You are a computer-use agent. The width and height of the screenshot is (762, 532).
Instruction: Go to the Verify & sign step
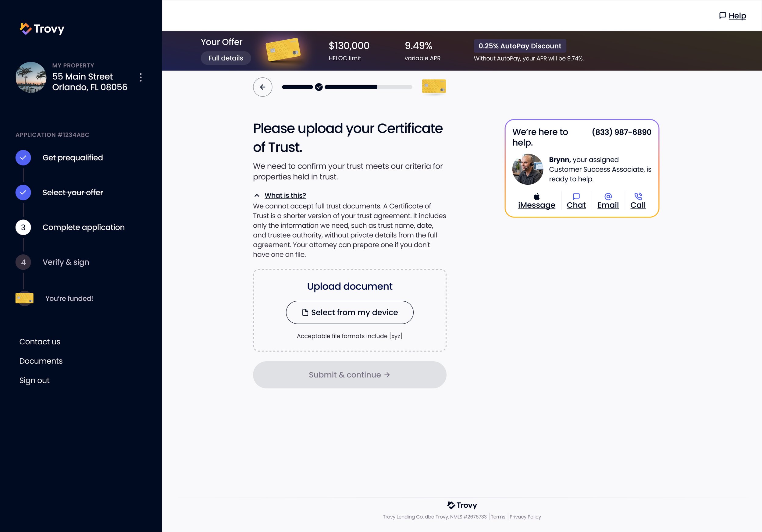66,262
